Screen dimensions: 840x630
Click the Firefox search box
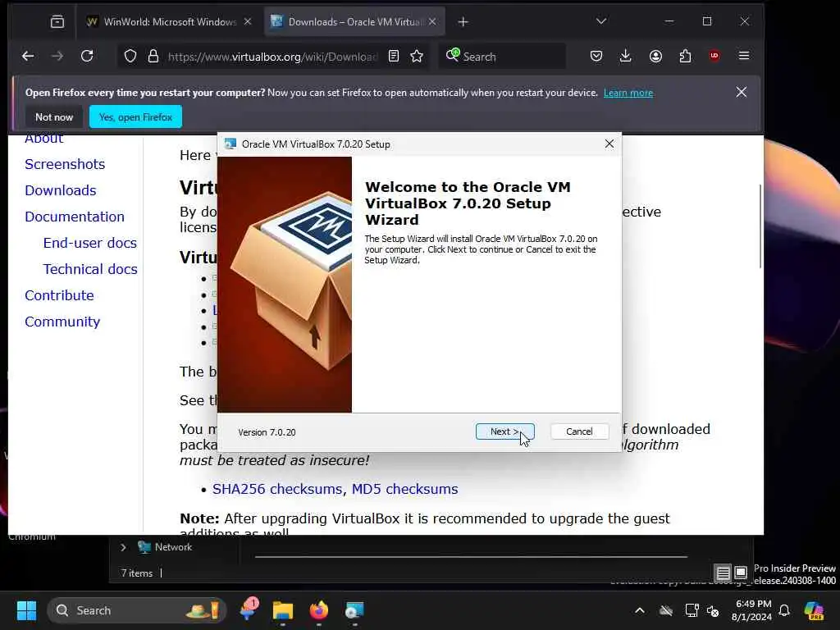pyautogui.click(x=503, y=57)
